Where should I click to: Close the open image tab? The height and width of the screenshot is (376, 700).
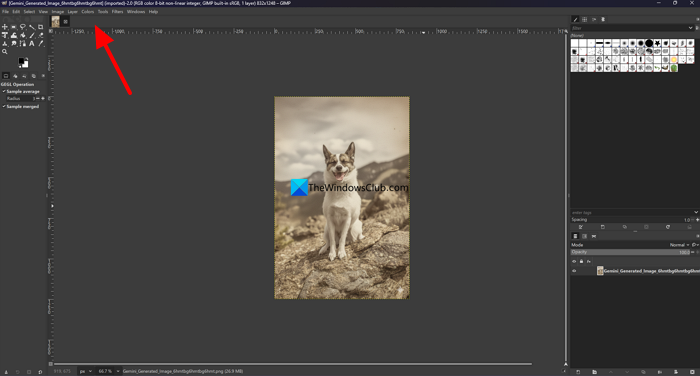[x=65, y=21]
